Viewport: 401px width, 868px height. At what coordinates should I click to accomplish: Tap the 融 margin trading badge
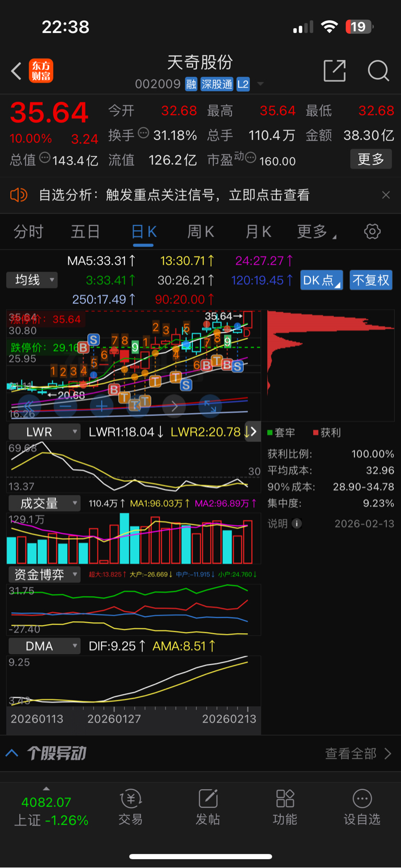point(191,84)
